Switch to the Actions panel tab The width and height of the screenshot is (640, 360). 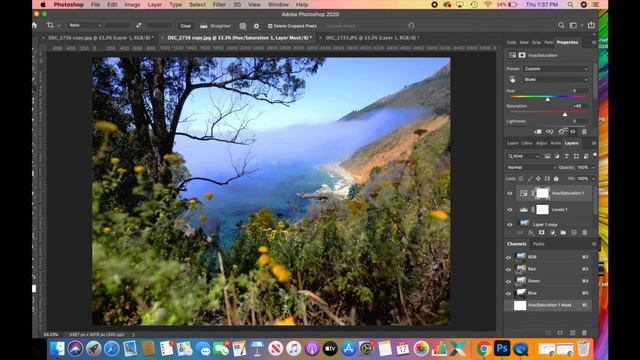point(556,143)
